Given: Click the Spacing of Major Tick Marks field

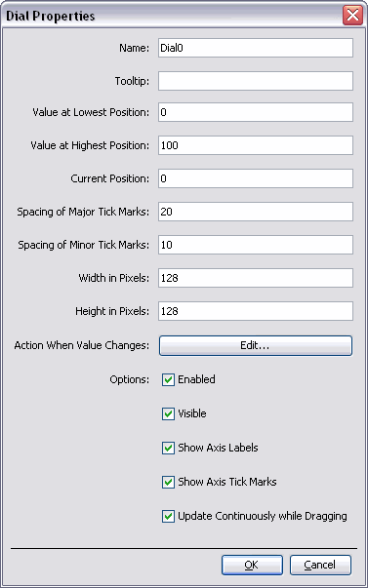Looking at the screenshot, I should tap(256, 212).
